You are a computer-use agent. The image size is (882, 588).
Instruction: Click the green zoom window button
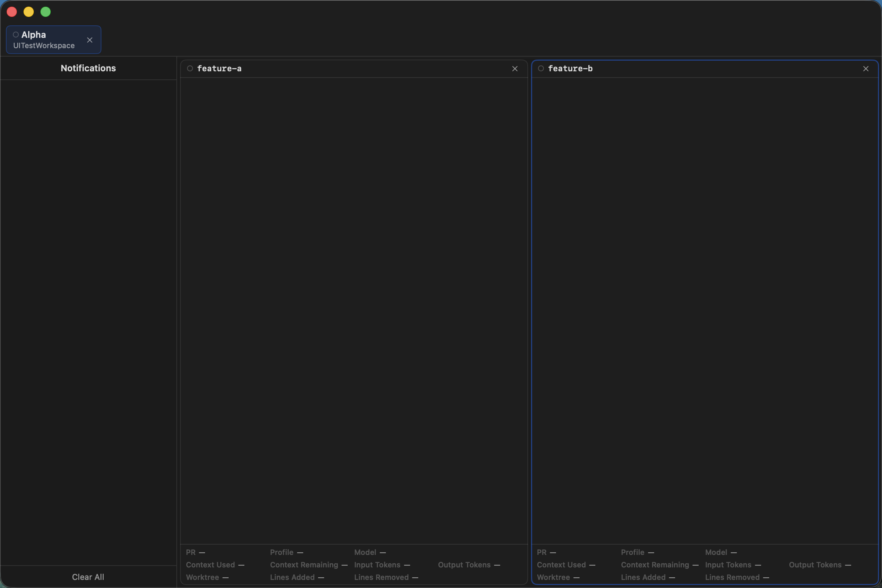point(46,12)
